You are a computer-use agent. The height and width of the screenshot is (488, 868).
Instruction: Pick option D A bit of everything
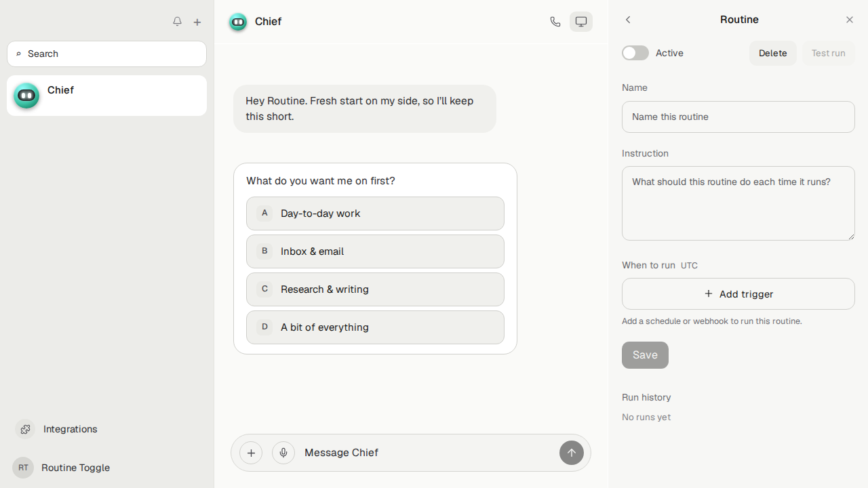point(375,327)
